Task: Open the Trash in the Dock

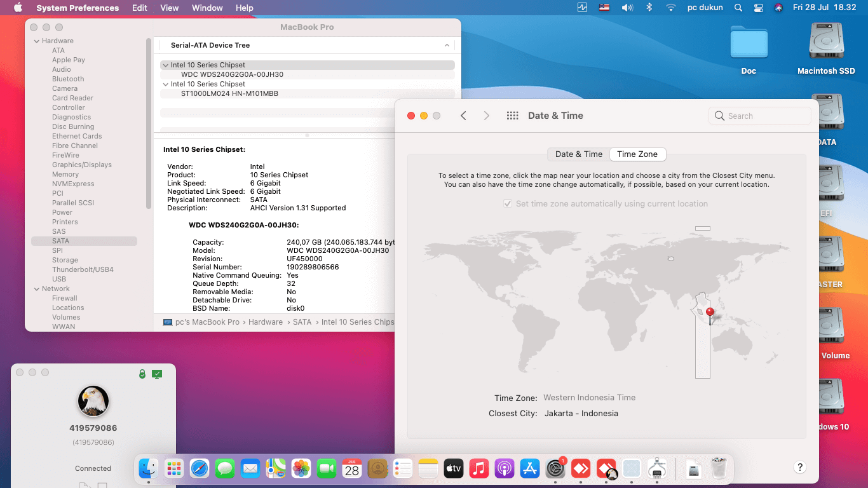Action: click(719, 469)
